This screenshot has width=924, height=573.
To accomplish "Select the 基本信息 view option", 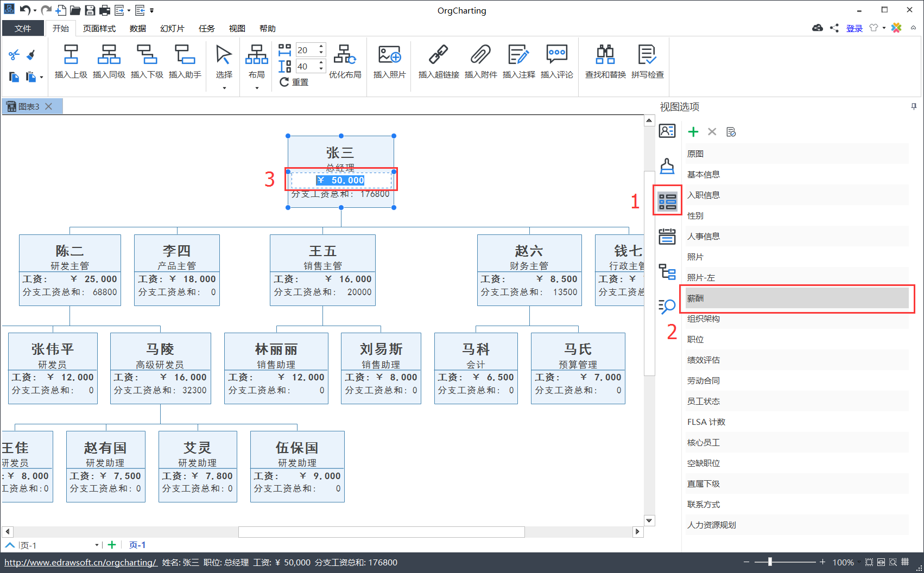I will point(798,174).
